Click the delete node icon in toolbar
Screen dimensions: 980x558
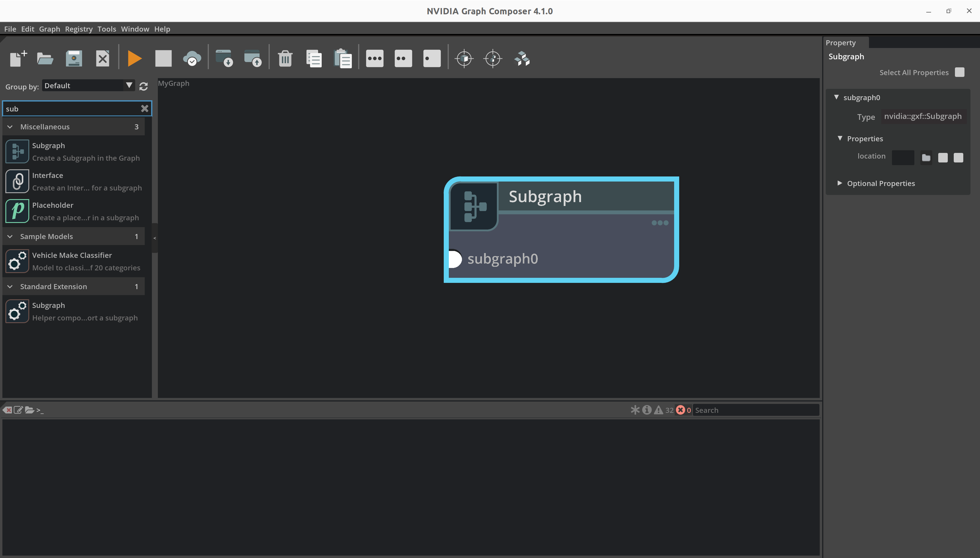coord(285,58)
